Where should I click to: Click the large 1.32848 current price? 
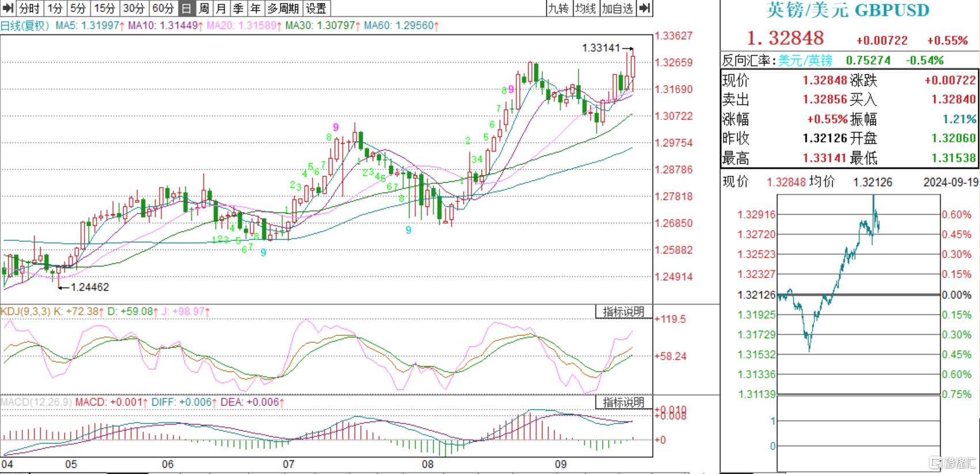tap(785, 38)
